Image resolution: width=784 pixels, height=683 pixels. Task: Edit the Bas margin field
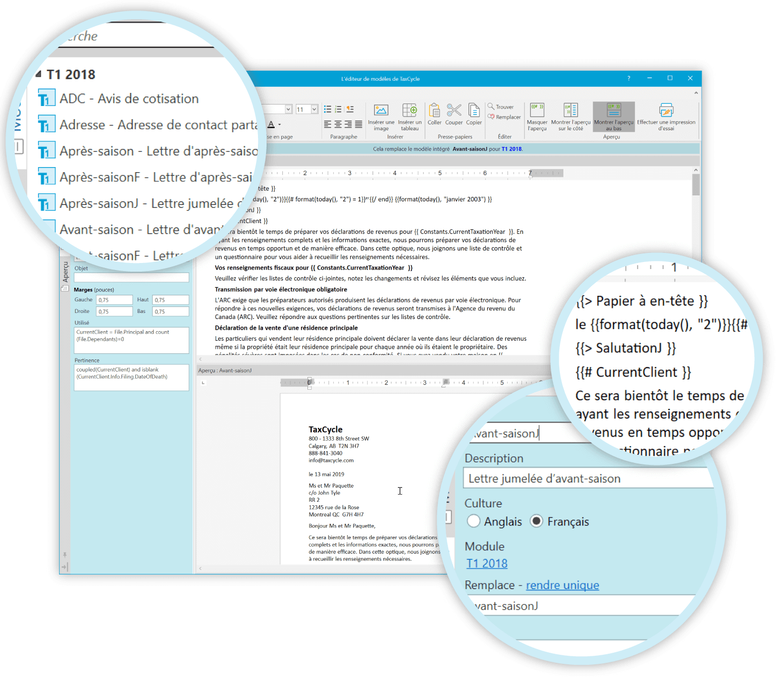point(171,311)
